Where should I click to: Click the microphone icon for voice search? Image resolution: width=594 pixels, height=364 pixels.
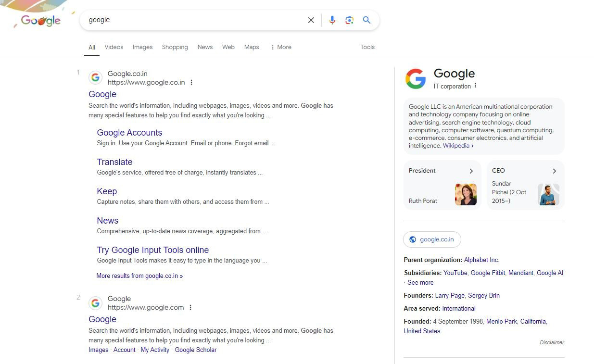(332, 20)
